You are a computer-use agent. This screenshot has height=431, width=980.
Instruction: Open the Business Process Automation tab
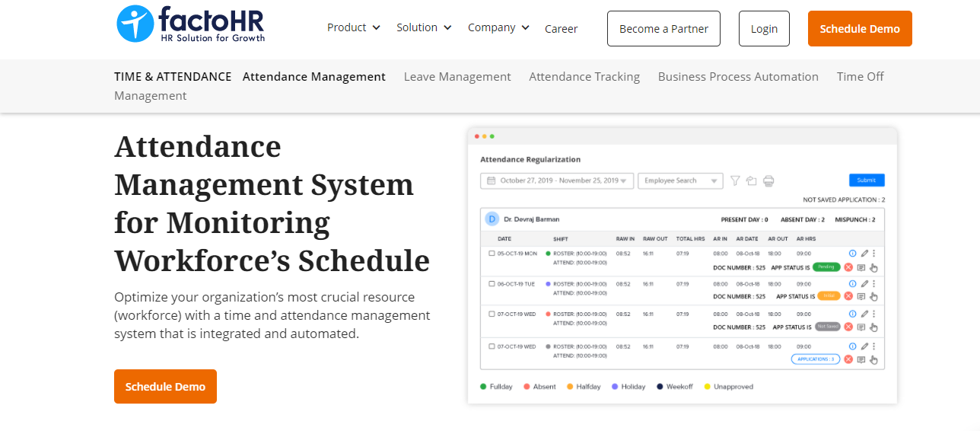(738, 77)
